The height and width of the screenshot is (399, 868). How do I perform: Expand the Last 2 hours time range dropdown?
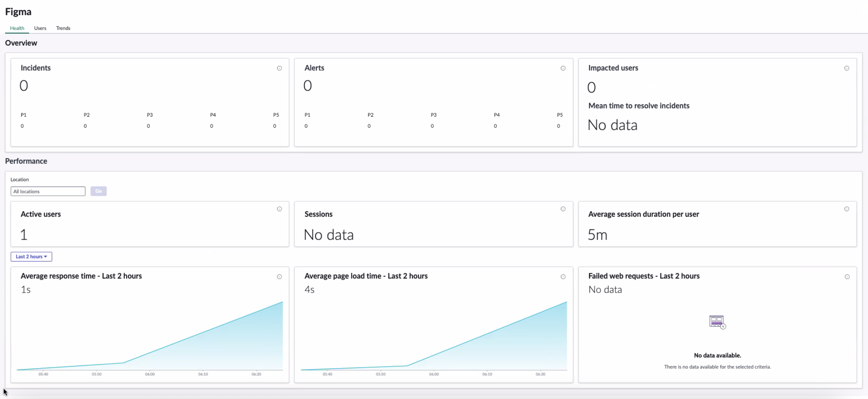pyautogui.click(x=31, y=257)
